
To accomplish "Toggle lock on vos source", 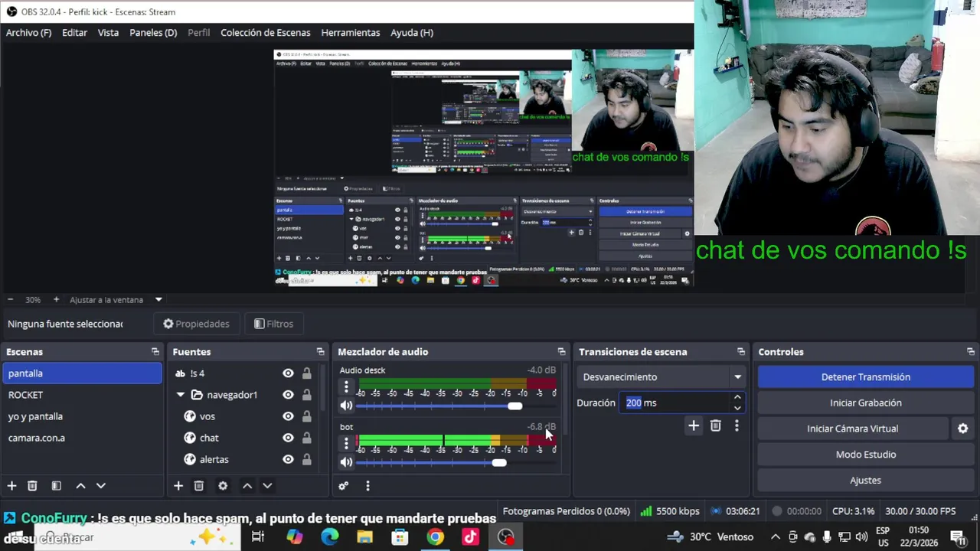I will [306, 416].
